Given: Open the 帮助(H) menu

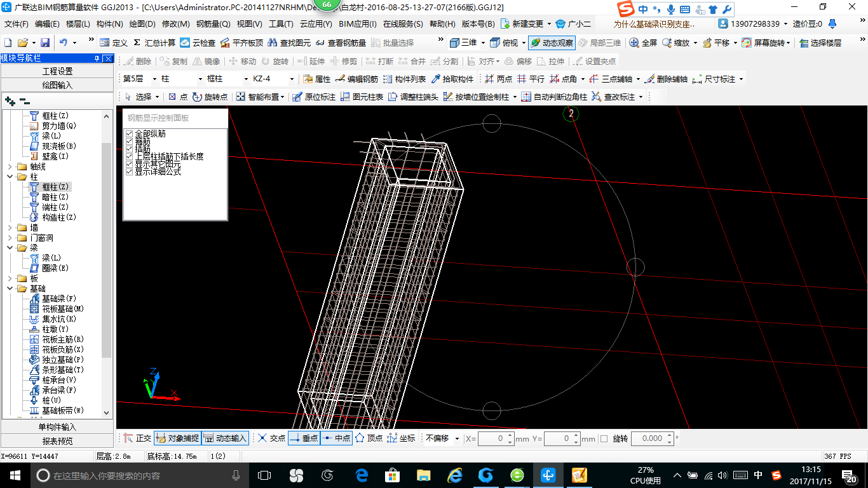Looking at the screenshot, I should coord(442,24).
